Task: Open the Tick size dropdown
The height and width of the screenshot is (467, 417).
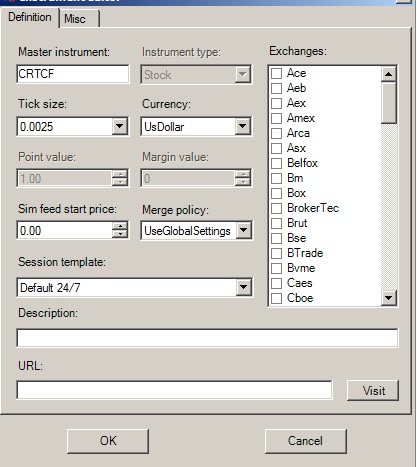Action: (x=119, y=126)
